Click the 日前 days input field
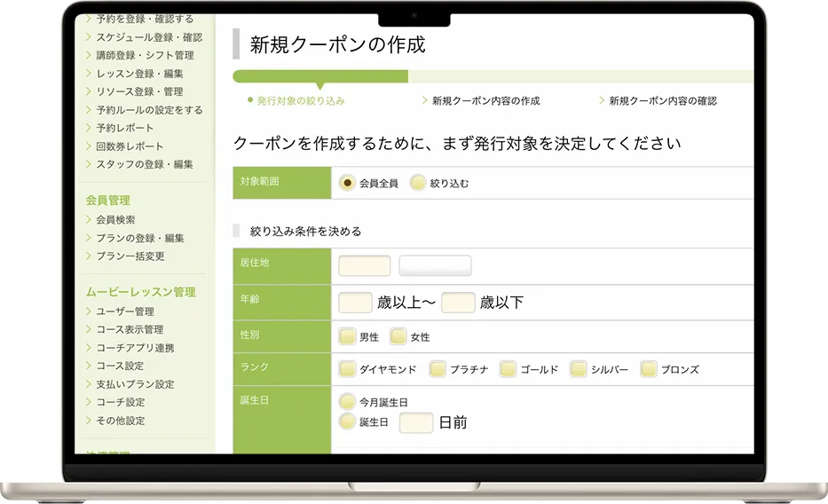Viewport: 828px width, 504px height. click(416, 422)
